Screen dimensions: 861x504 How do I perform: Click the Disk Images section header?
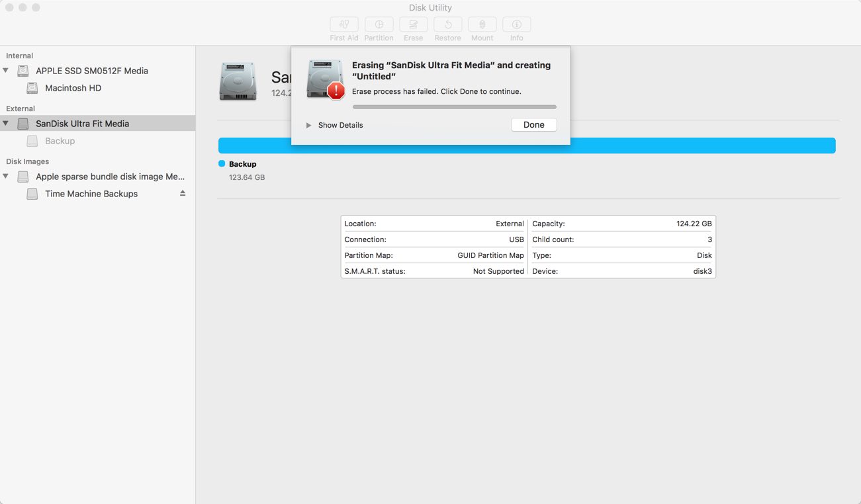click(x=28, y=161)
